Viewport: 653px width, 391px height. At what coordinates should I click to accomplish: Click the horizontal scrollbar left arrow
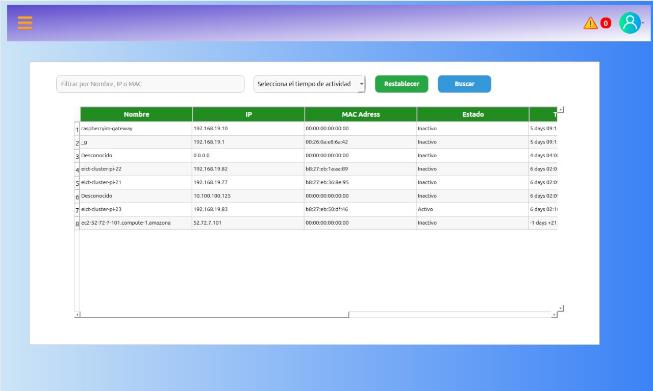coord(77,314)
